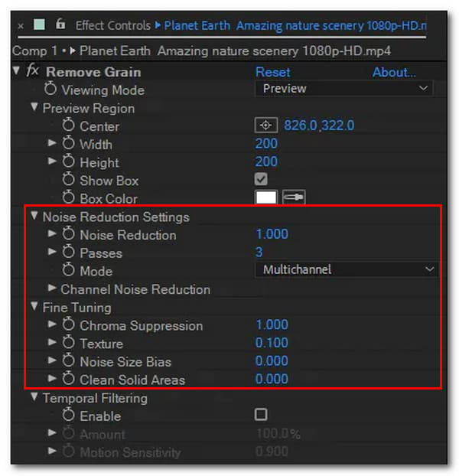Image resolution: width=459 pixels, height=476 pixels.
Task: Toggle stopwatch for Viewing Mode
Action: pos(50,89)
